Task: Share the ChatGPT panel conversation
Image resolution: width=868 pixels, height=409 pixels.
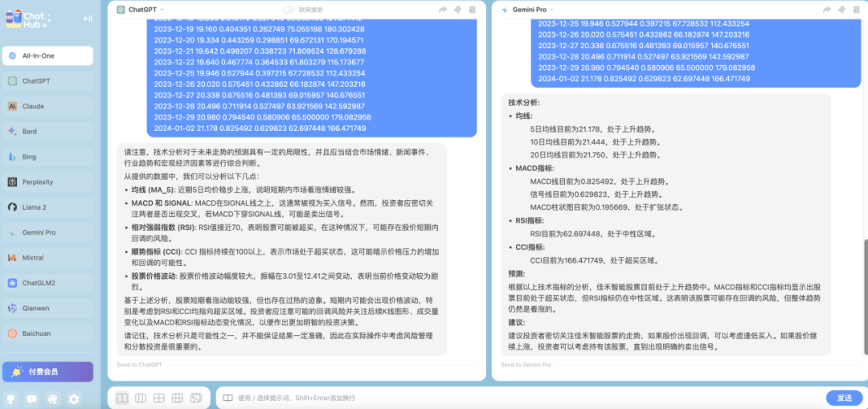Action: (x=442, y=10)
